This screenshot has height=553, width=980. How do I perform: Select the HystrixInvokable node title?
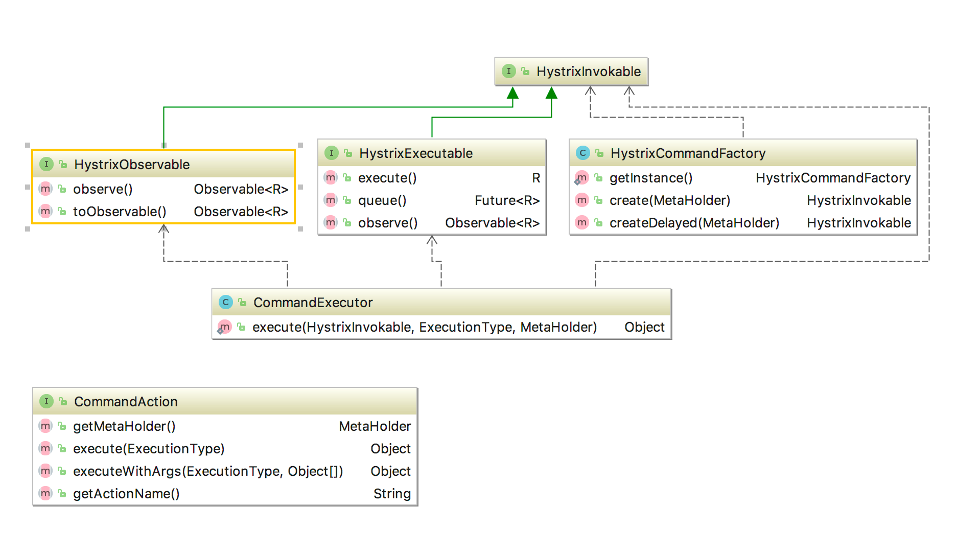tap(589, 72)
